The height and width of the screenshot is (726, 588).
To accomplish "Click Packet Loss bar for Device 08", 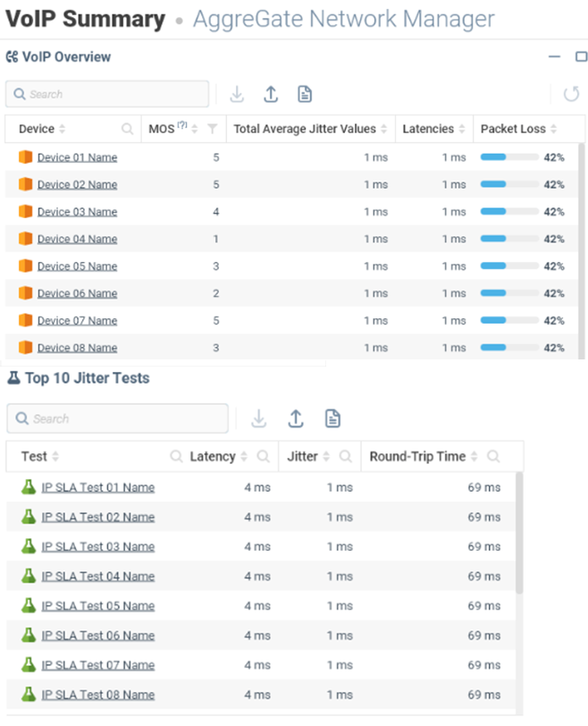I will point(509,347).
